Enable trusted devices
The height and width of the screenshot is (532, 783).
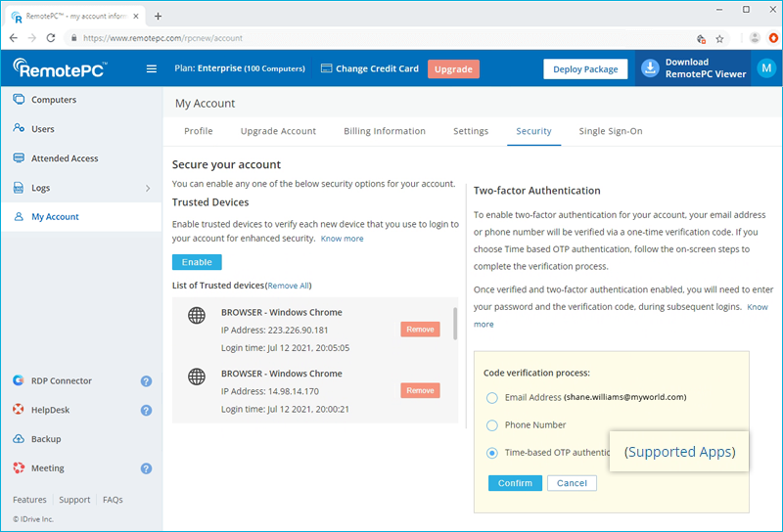(197, 262)
